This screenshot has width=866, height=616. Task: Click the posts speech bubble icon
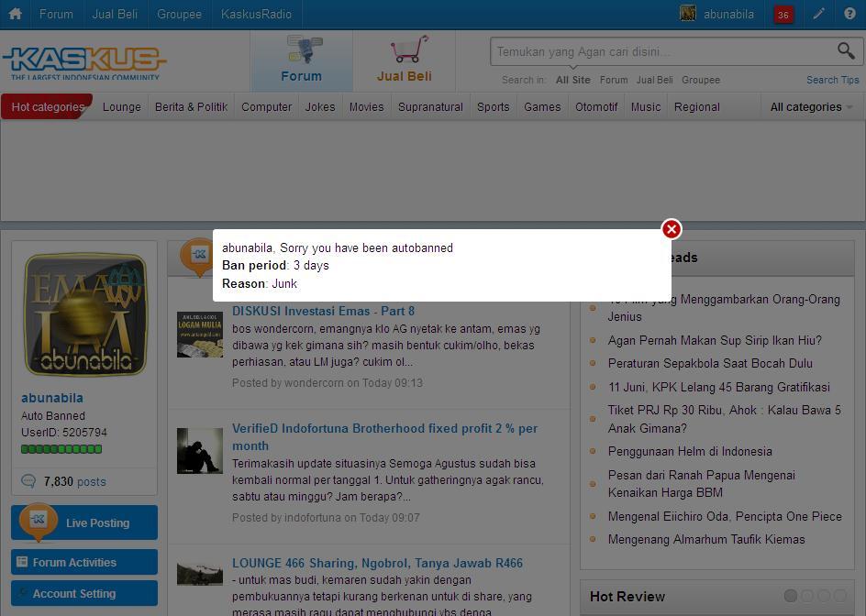click(x=28, y=480)
